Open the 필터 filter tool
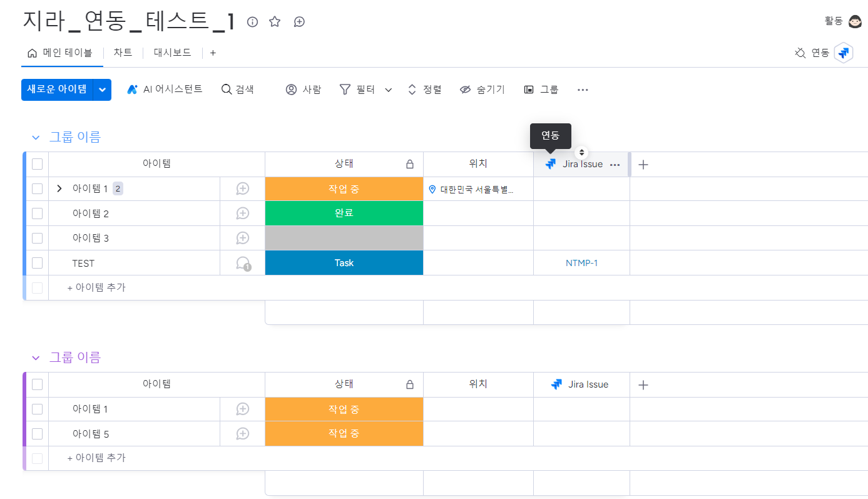The height and width of the screenshot is (499, 868). tap(357, 90)
